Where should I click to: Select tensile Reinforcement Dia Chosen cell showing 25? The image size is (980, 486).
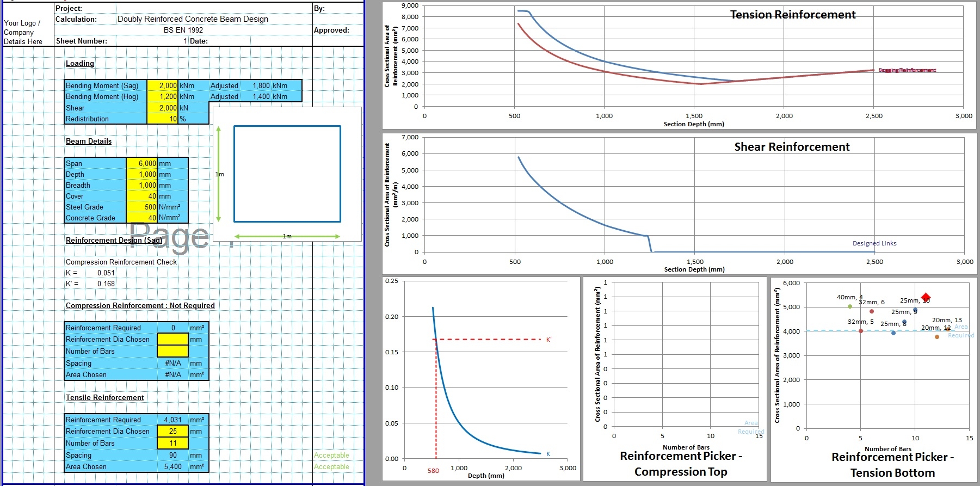(172, 431)
